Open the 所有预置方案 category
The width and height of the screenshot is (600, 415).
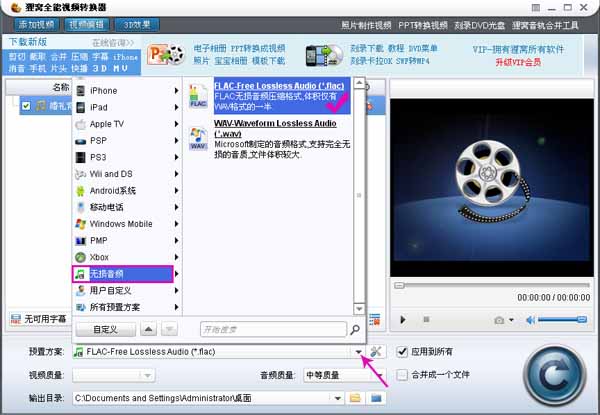pyautogui.click(x=127, y=307)
